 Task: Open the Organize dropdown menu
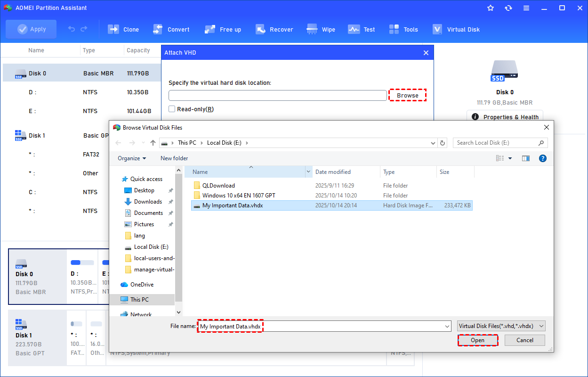pyautogui.click(x=132, y=158)
